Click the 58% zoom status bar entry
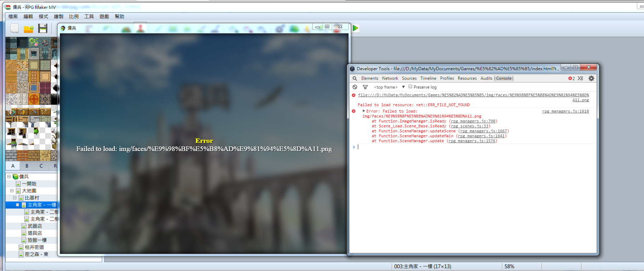Screen dimensions: 644x271 coord(509,266)
